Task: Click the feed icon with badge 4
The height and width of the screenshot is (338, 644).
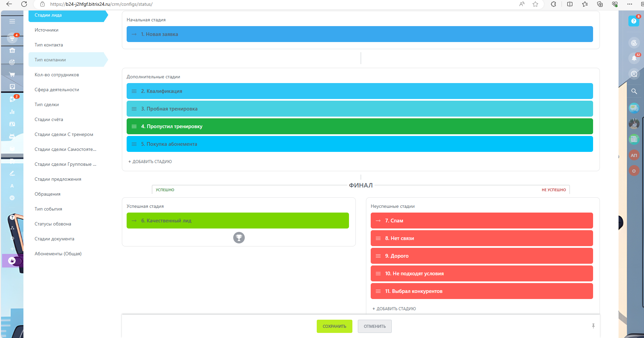Action: click(12, 38)
